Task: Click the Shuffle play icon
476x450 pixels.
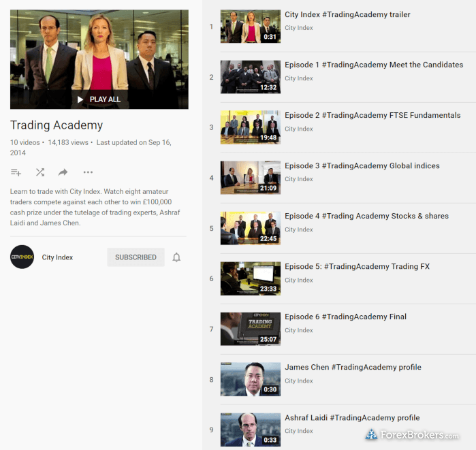Action: point(40,172)
